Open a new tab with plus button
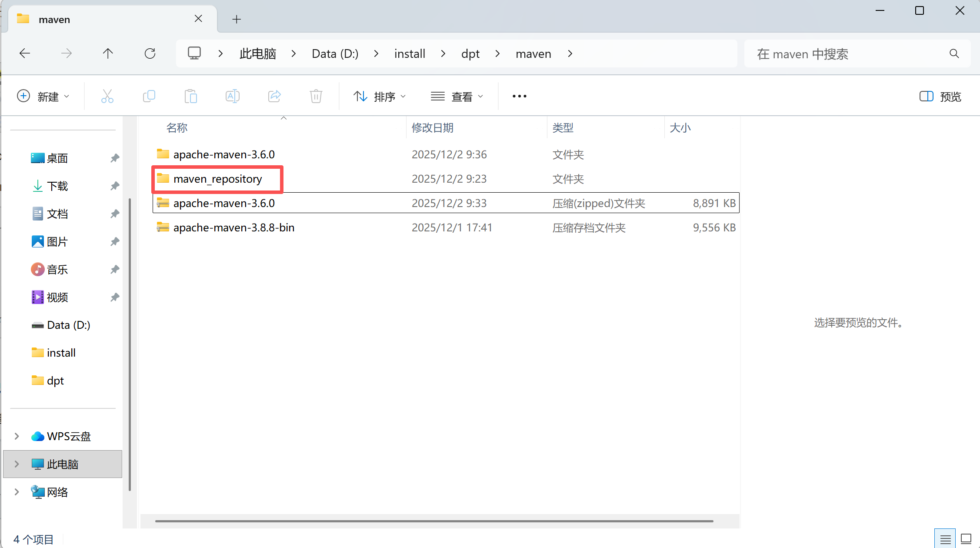 click(237, 19)
